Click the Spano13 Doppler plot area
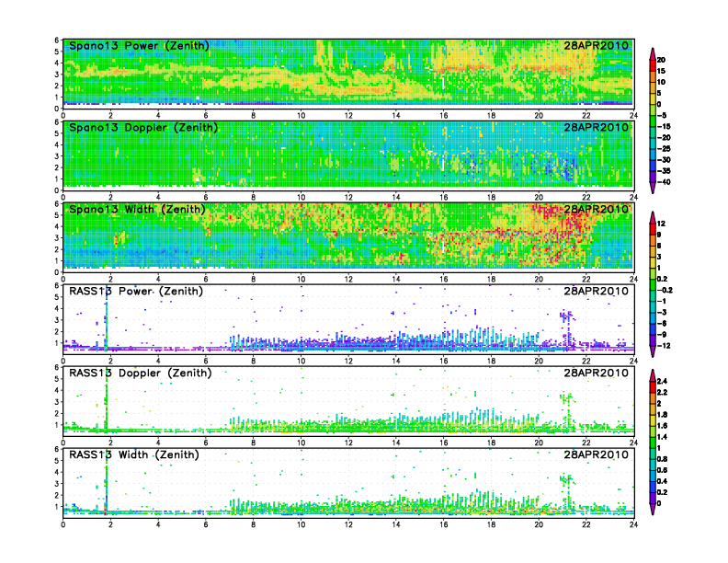 click(x=348, y=155)
